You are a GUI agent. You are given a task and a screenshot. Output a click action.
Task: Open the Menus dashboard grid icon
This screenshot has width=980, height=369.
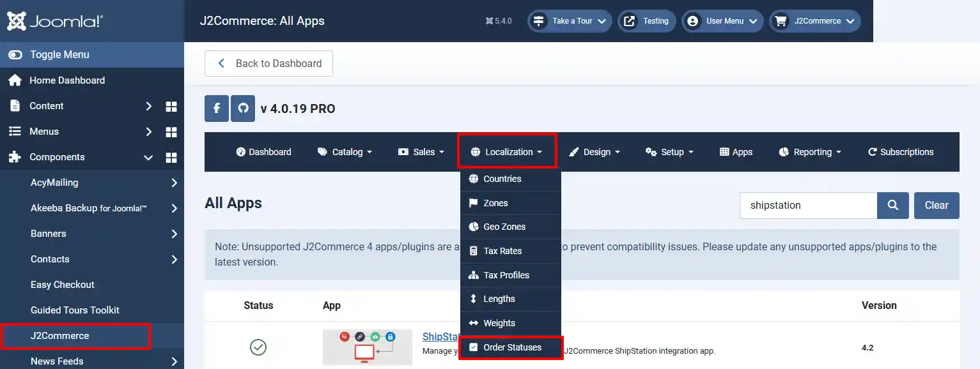tap(171, 132)
